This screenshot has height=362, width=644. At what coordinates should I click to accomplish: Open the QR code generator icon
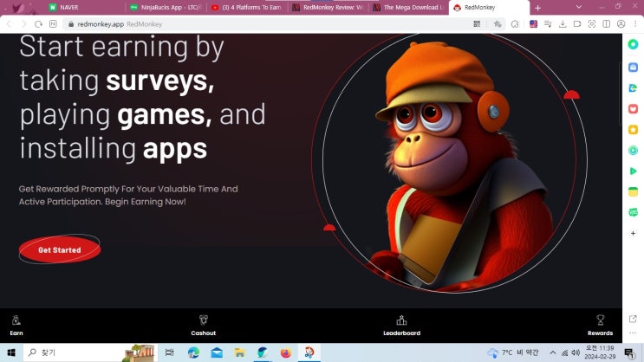click(x=477, y=24)
